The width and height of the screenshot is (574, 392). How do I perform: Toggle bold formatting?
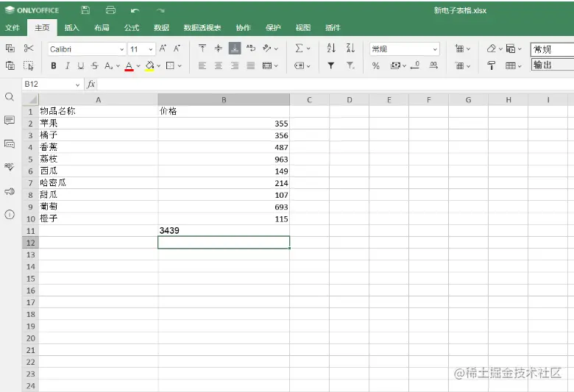pos(54,66)
